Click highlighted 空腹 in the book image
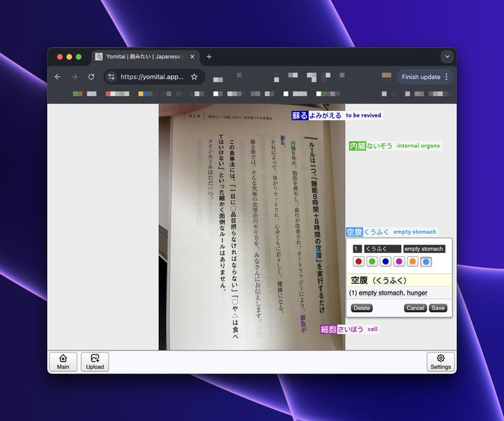This screenshot has width=504, height=421. click(318, 252)
